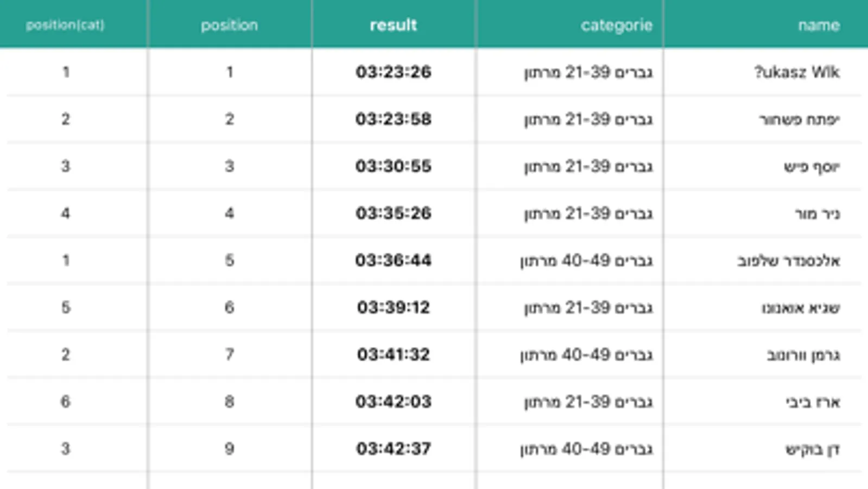
Task: Select overall position 9 cell
Action: click(229, 448)
